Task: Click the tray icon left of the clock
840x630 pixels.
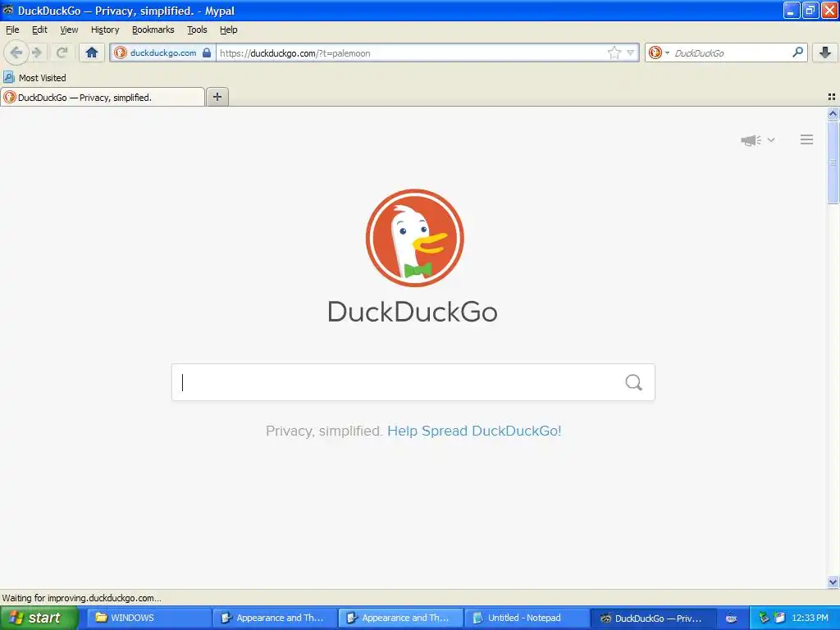Action: (780, 618)
